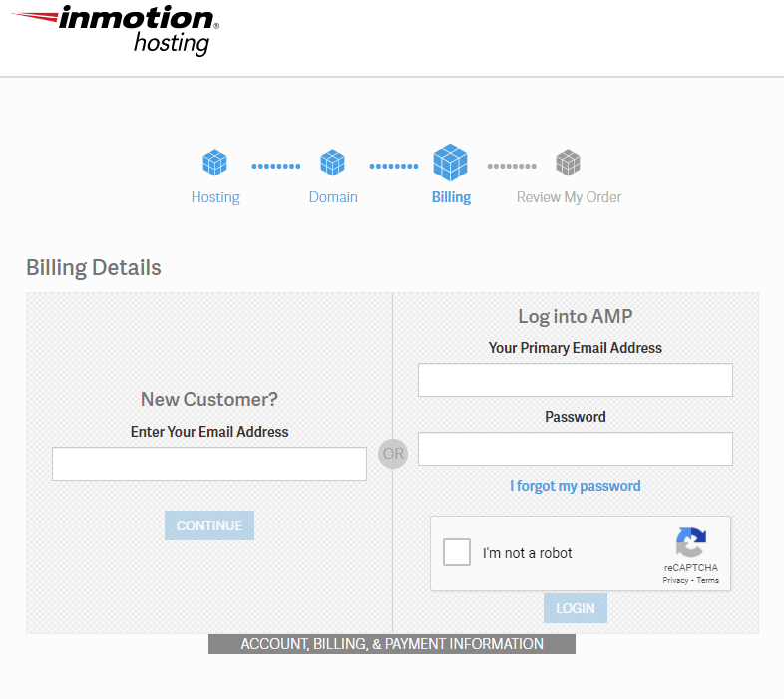Click the Billing Details heading
This screenshot has width=784, height=699.
click(x=94, y=268)
